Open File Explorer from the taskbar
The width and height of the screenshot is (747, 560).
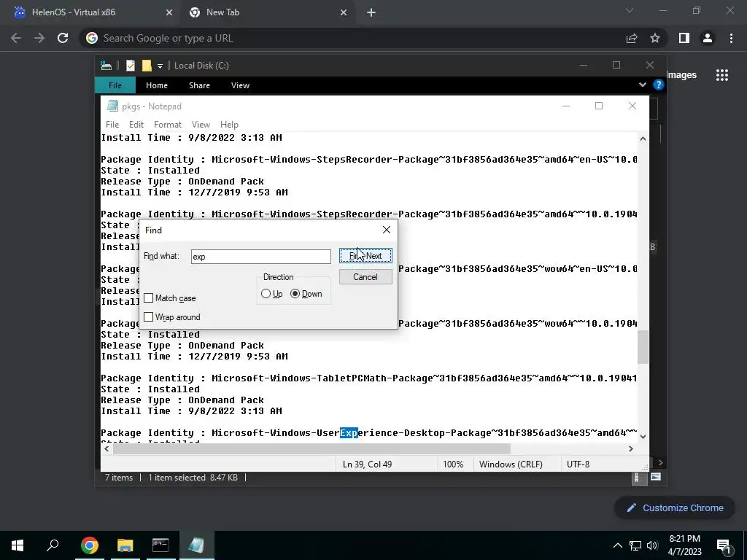[125, 545]
